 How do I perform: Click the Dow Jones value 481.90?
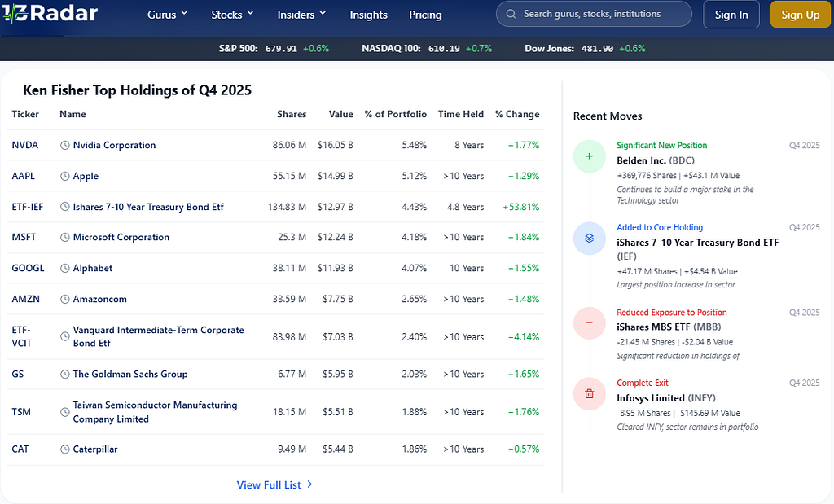[597, 49]
